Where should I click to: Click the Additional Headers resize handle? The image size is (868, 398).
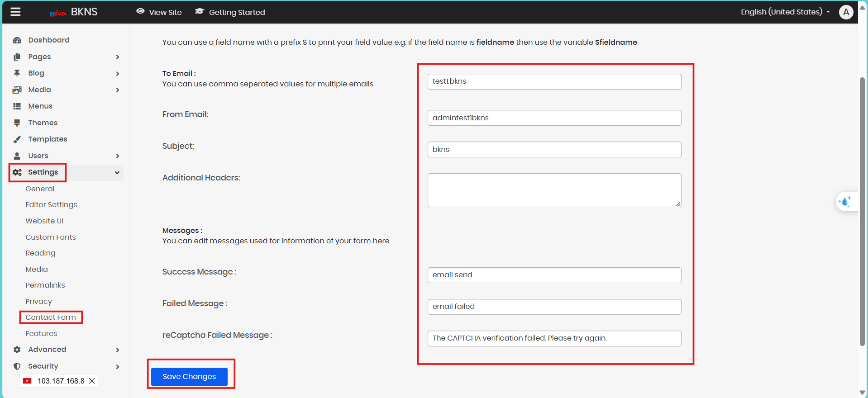pyautogui.click(x=678, y=204)
